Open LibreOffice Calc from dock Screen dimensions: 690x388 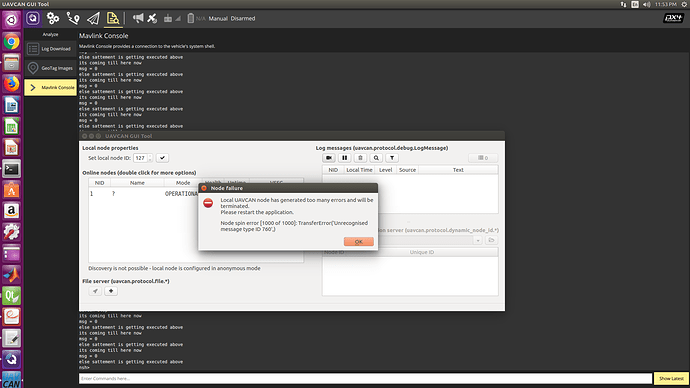click(11, 126)
